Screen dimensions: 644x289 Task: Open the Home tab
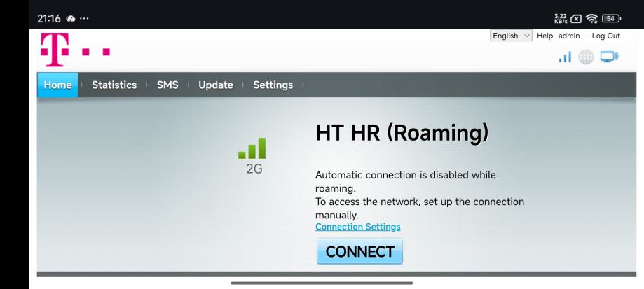pyautogui.click(x=57, y=85)
